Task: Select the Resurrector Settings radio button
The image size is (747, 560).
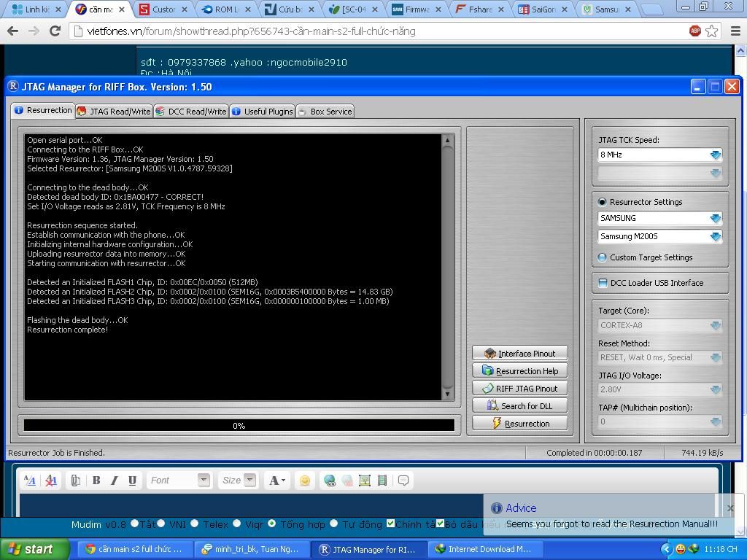Action: [x=602, y=202]
